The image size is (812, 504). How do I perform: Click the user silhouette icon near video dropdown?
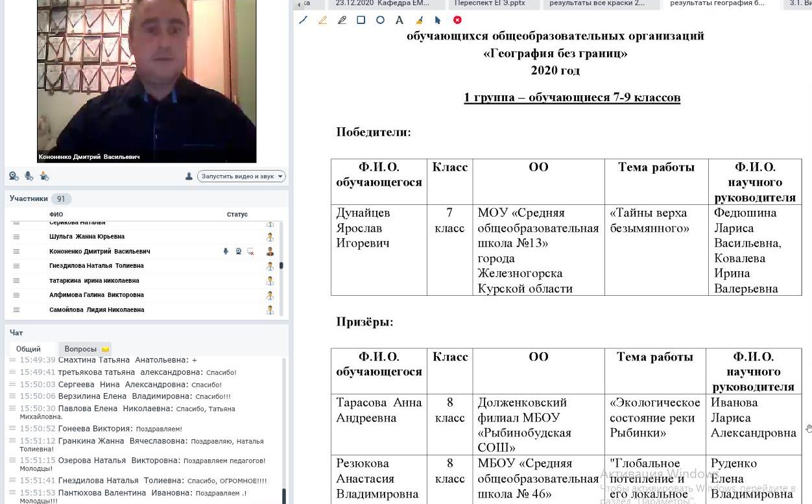[x=189, y=176]
